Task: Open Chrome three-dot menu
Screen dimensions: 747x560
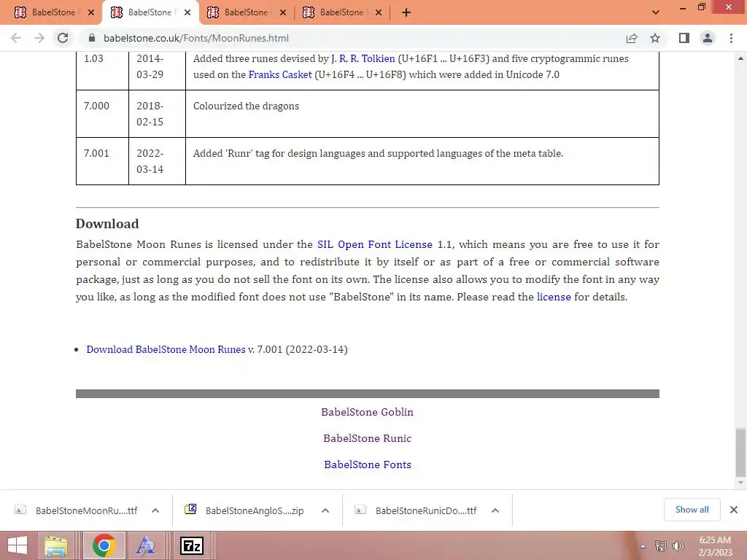Action: click(x=731, y=38)
